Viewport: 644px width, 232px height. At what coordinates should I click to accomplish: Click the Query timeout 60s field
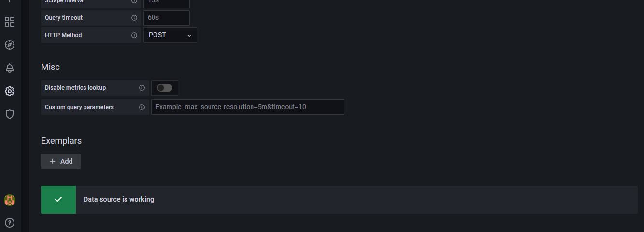point(167,18)
